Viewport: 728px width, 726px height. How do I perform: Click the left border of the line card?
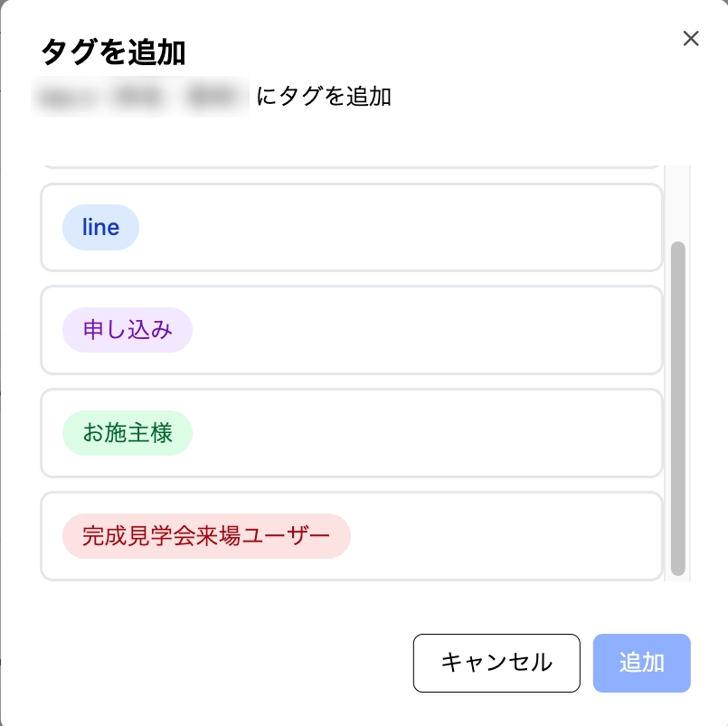click(42, 227)
